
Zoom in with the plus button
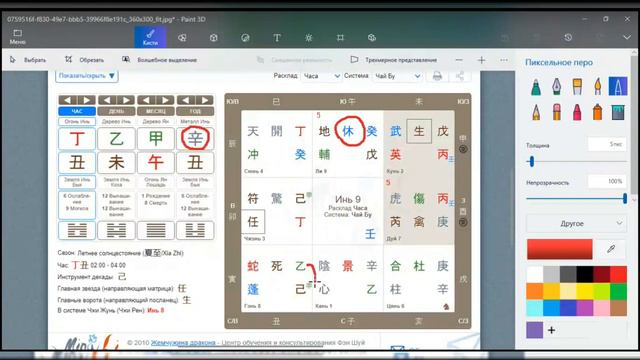(x=481, y=60)
